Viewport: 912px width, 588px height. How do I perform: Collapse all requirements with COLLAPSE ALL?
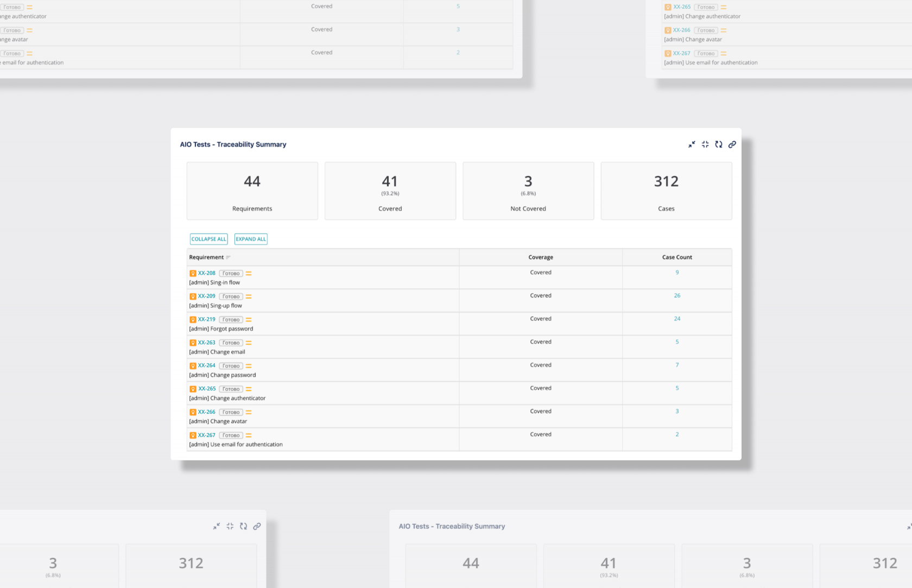click(x=209, y=239)
